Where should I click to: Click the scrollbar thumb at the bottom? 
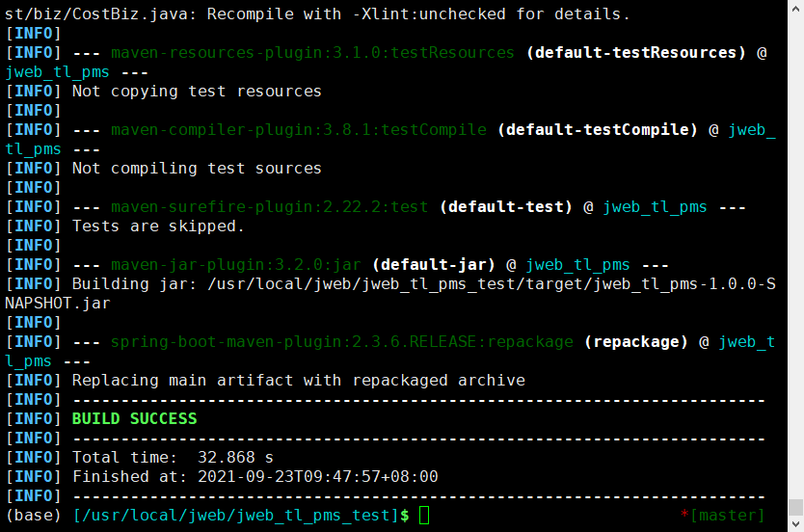coord(795,507)
